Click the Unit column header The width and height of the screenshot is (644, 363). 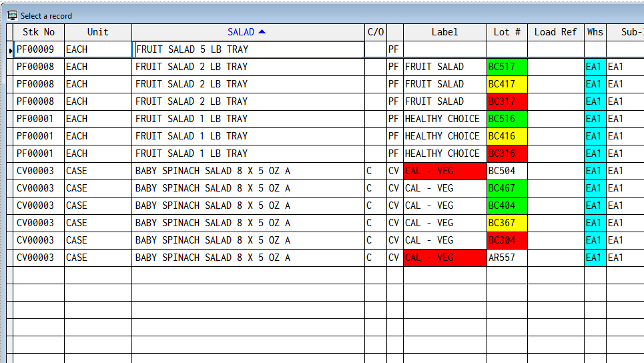97,32
